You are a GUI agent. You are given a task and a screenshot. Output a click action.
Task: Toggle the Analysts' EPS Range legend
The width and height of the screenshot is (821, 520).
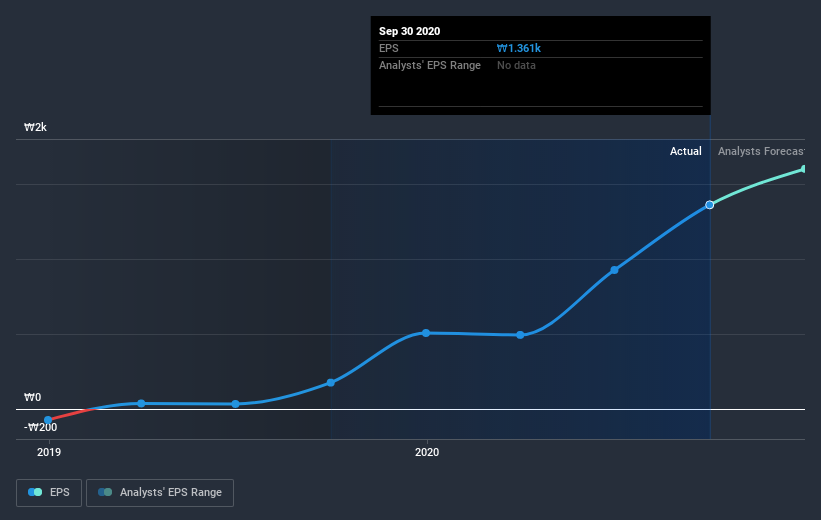tap(160, 492)
